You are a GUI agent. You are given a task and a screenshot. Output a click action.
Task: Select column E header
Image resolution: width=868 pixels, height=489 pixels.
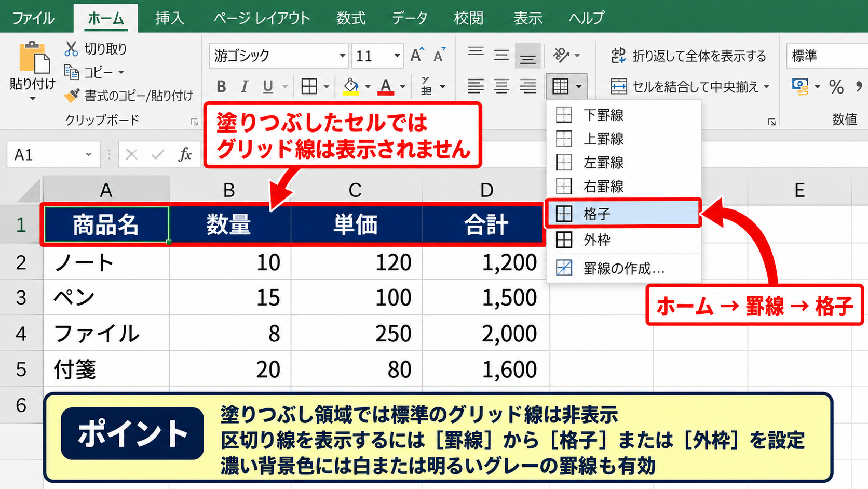[799, 190]
